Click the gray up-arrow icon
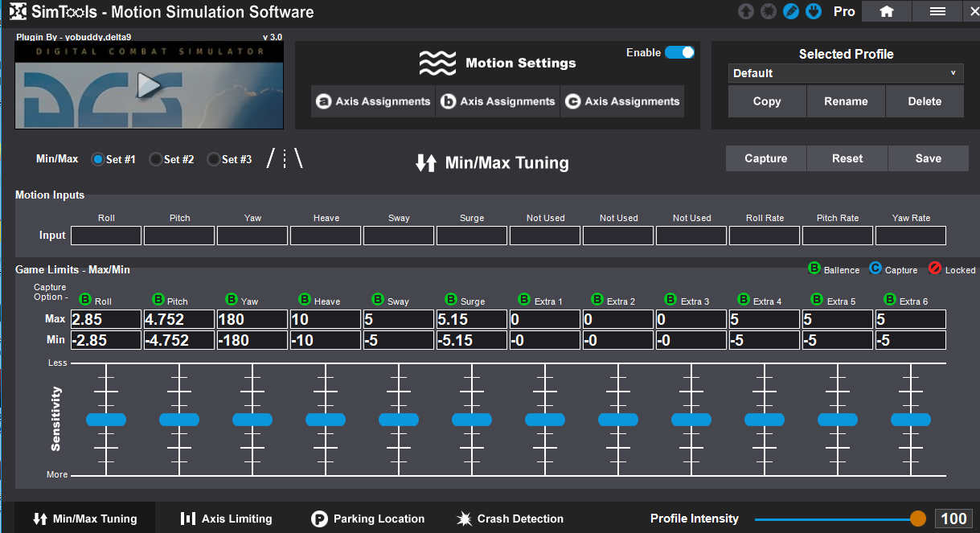 click(746, 12)
